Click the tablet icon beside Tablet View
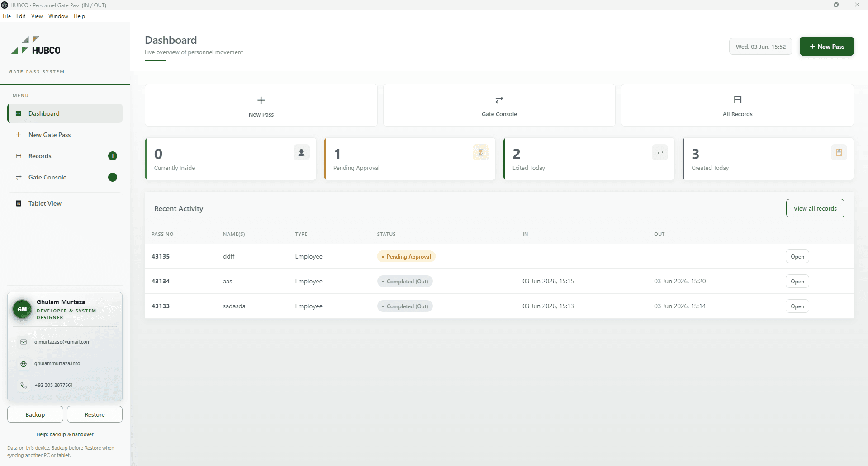868x466 pixels. 19,203
